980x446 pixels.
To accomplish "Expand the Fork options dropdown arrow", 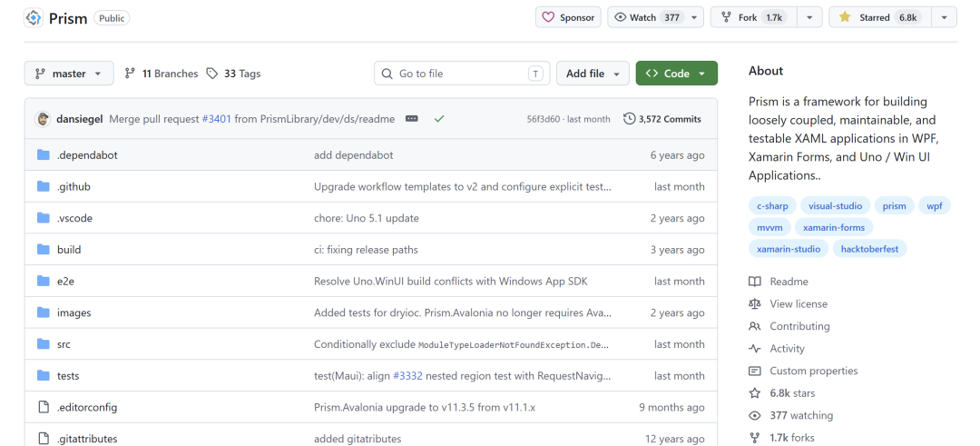I will pos(810,17).
